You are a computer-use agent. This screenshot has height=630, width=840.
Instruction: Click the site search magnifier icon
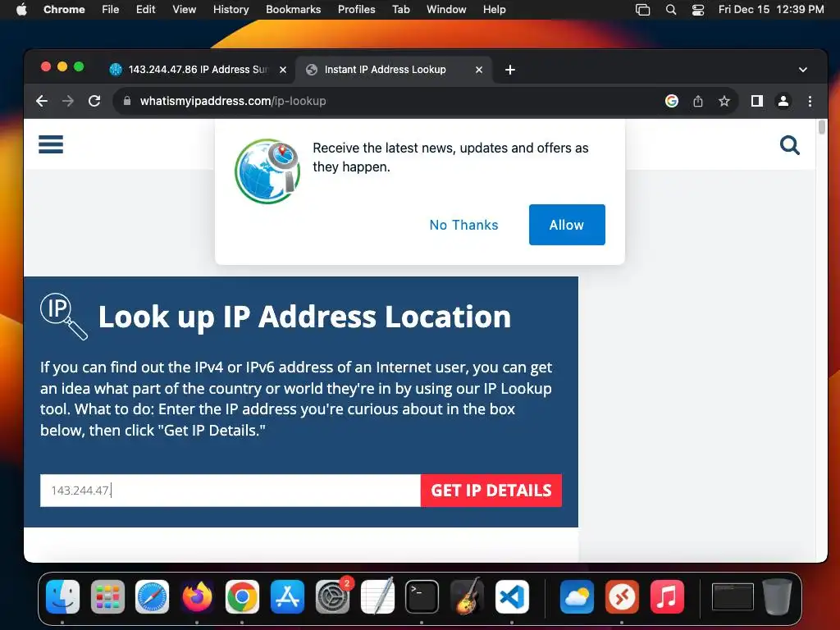tap(790, 145)
